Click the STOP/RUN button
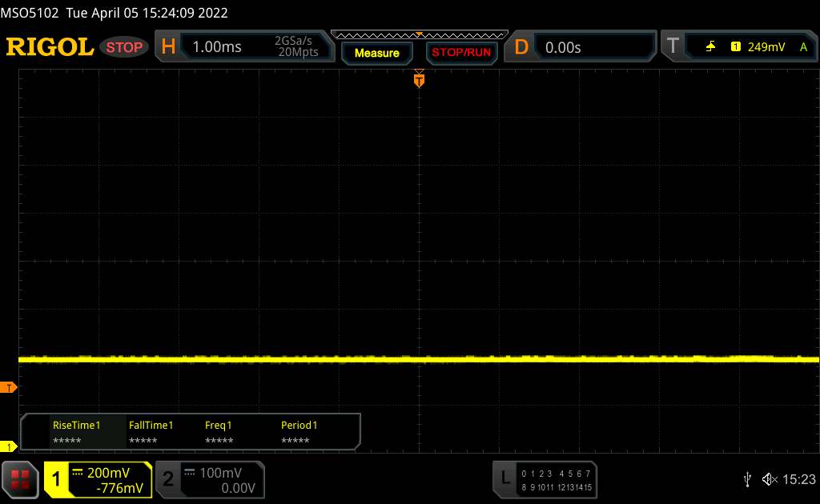 (x=461, y=53)
